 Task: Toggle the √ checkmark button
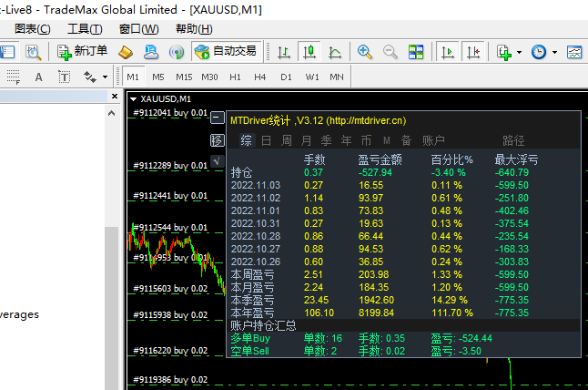click(218, 161)
